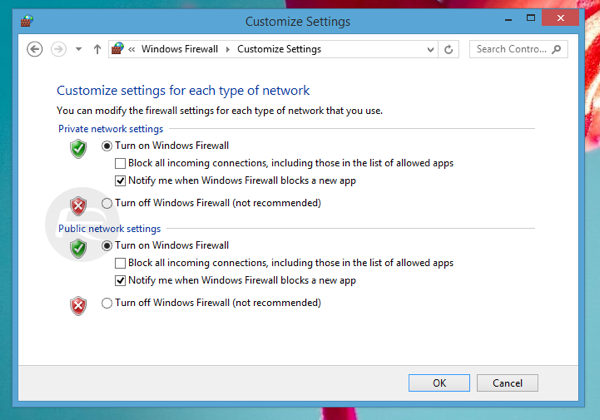The width and height of the screenshot is (600, 420).
Task: Select Turn off Windows Firewall for public network
Action: (108, 303)
